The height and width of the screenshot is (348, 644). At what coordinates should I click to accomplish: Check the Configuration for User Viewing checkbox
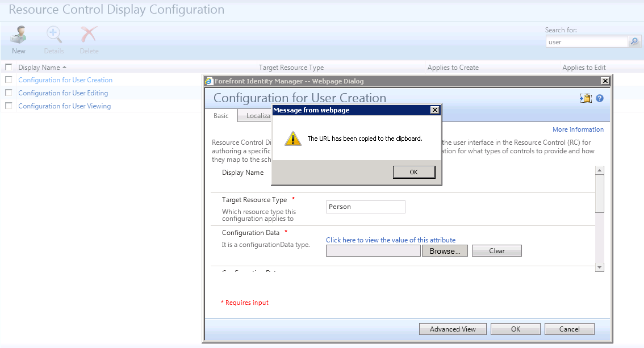[9, 106]
